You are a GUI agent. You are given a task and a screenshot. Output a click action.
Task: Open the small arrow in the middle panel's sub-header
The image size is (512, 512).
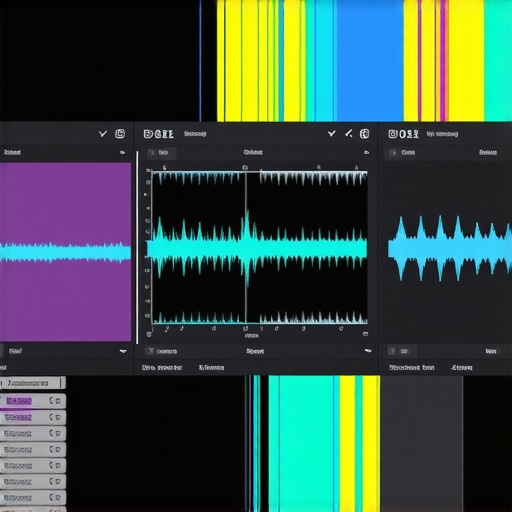click(x=367, y=153)
